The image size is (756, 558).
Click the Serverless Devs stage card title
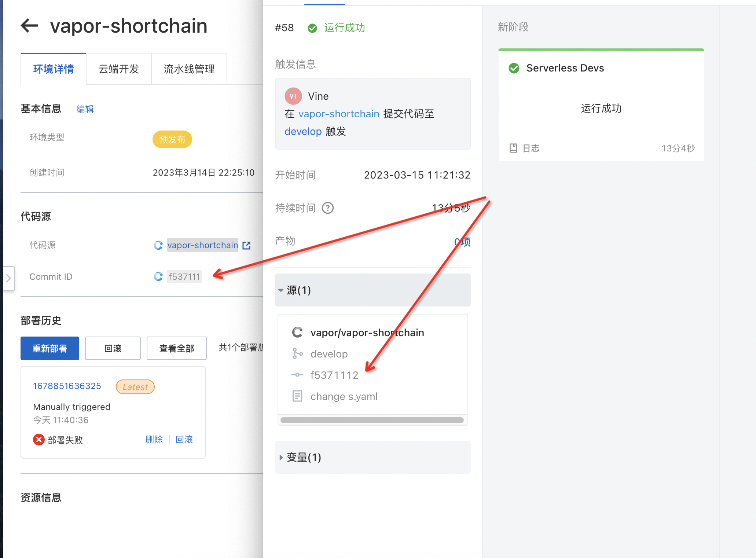(x=565, y=68)
